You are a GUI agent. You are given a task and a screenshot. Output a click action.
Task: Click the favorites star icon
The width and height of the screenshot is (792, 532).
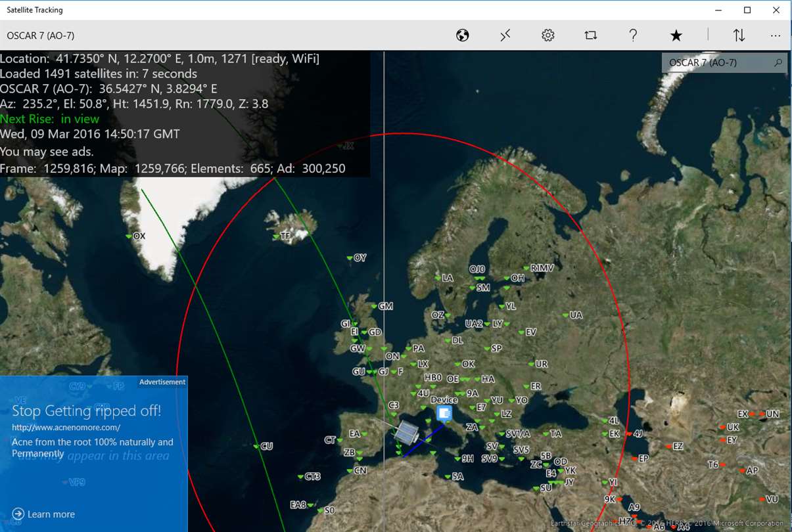coord(676,35)
